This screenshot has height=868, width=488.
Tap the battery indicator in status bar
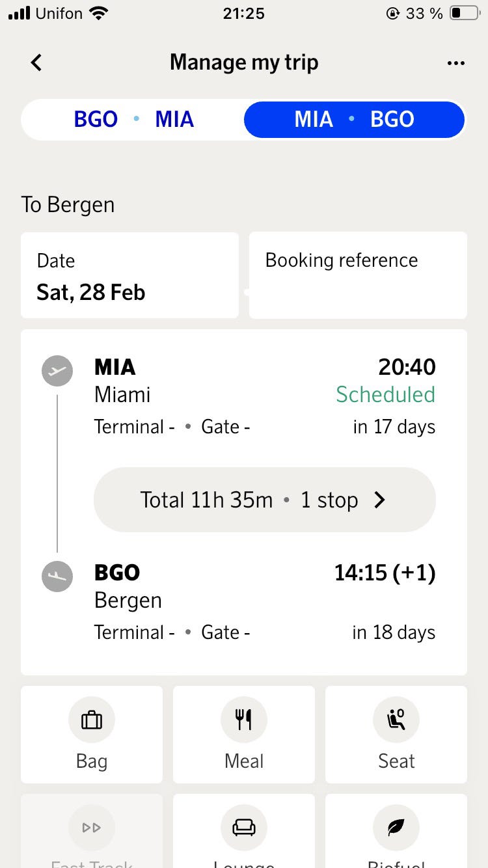tap(464, 14)
